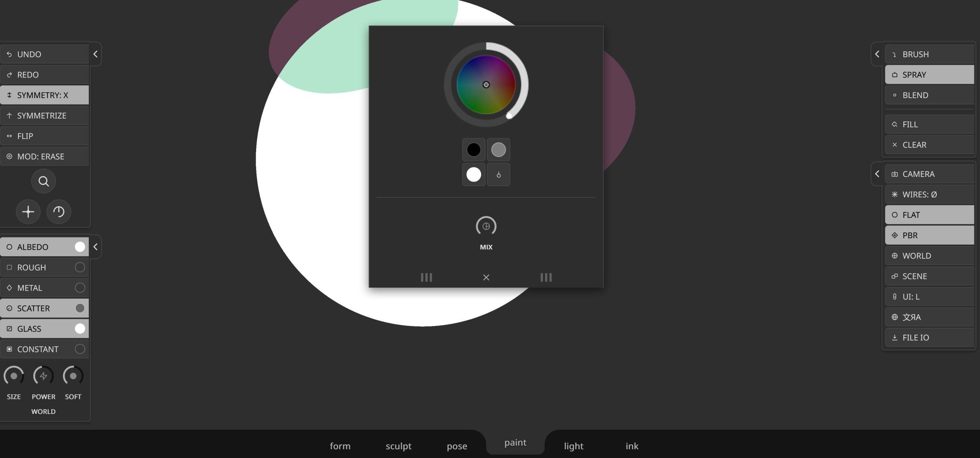Pick the black color swatch

(474, 150)
